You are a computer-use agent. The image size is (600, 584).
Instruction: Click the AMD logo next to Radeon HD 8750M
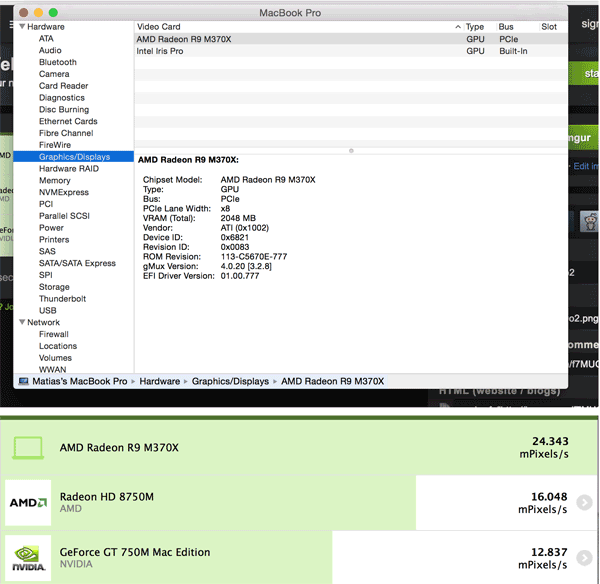28,503
